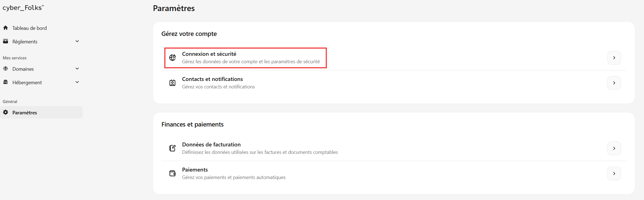The width and height of the screenshot is (644, 200).
Task: Open Données de facturation via arrow button
Action: 614,148
